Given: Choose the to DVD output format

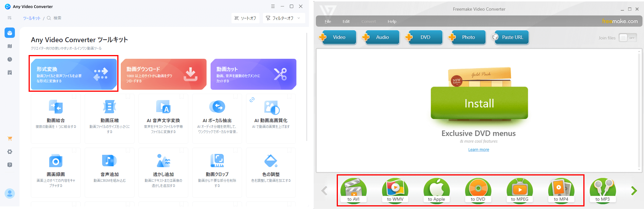Looking at the screenshot, I should click(x=478, y=191).
